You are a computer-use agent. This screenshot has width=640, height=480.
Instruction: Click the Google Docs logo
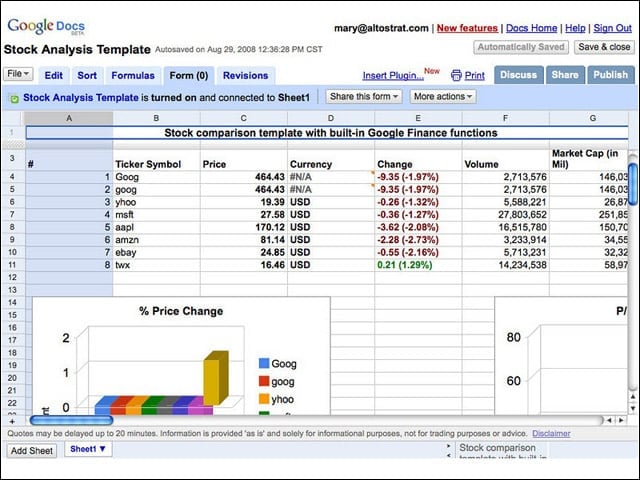(46, 27)
